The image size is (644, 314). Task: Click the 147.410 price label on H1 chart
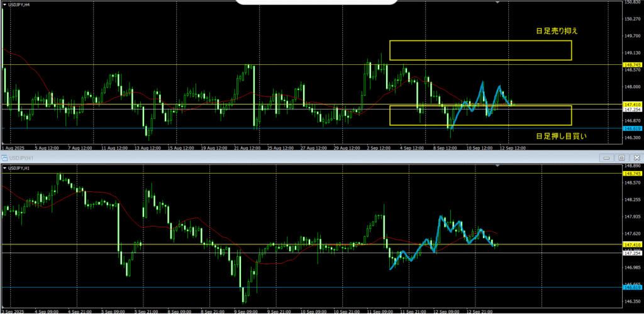coord(632,244)
